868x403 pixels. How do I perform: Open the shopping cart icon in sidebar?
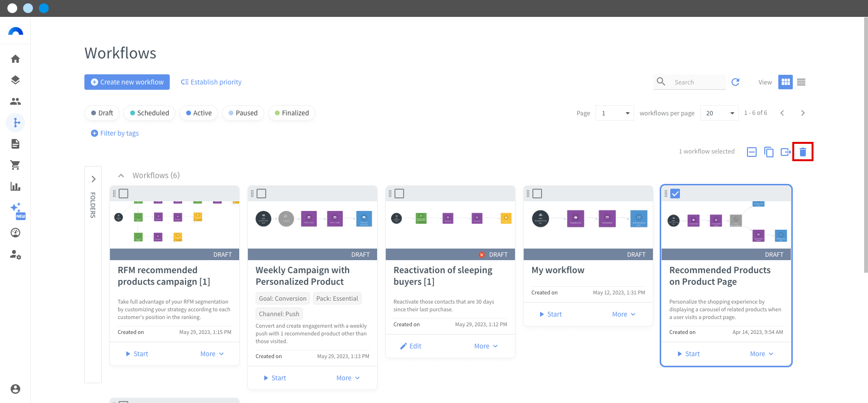tap(15, 165)
